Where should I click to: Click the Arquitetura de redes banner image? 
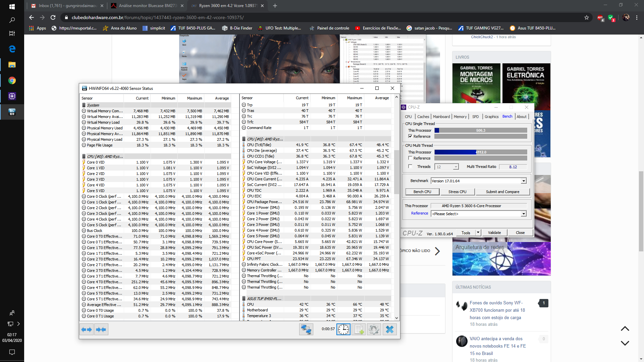click(501, 259)
